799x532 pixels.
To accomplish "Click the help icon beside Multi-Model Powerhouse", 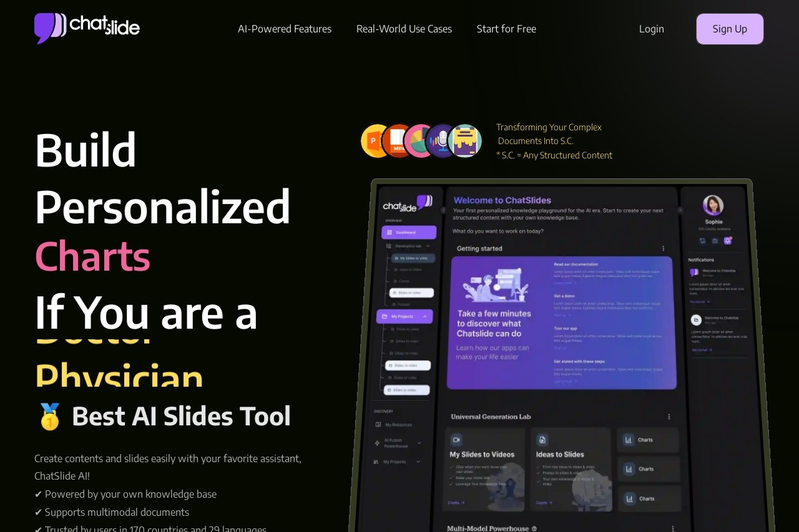I will pyautogui.click(x=534, y=528).
